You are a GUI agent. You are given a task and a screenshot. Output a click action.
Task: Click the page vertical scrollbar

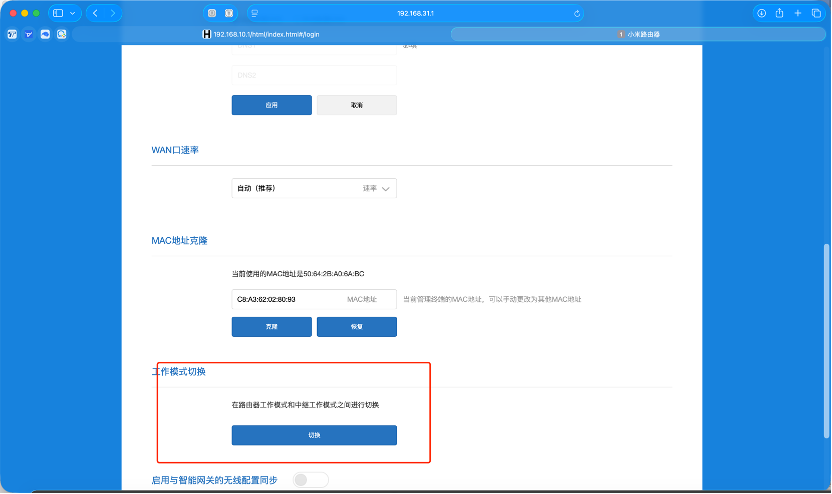coord(826,341)
